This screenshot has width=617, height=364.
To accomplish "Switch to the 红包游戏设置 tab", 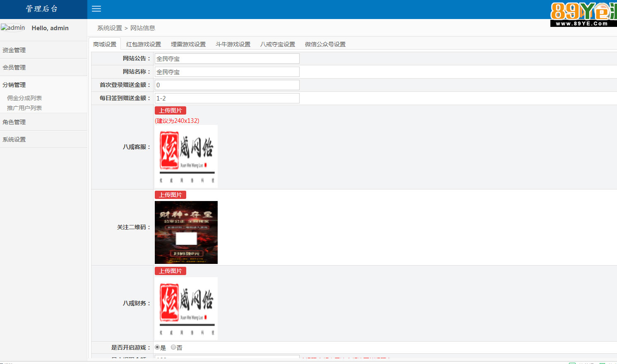I will coord(144,44).
